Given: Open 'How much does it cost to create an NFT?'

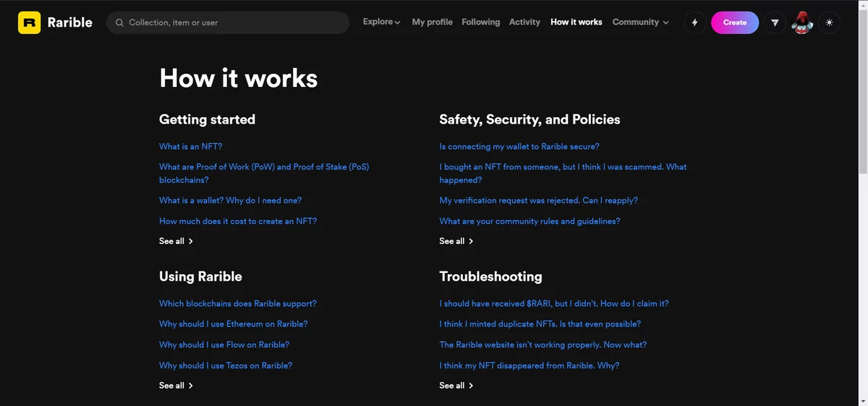Looking at the screenshot, I should point(238,221).
